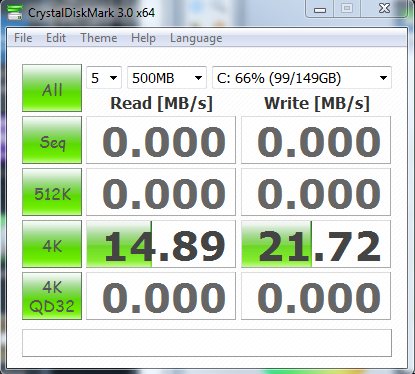Minimize the CrystalDiskMark window
The width and height of the screenshot is (415, 374).
pos(320,9)
